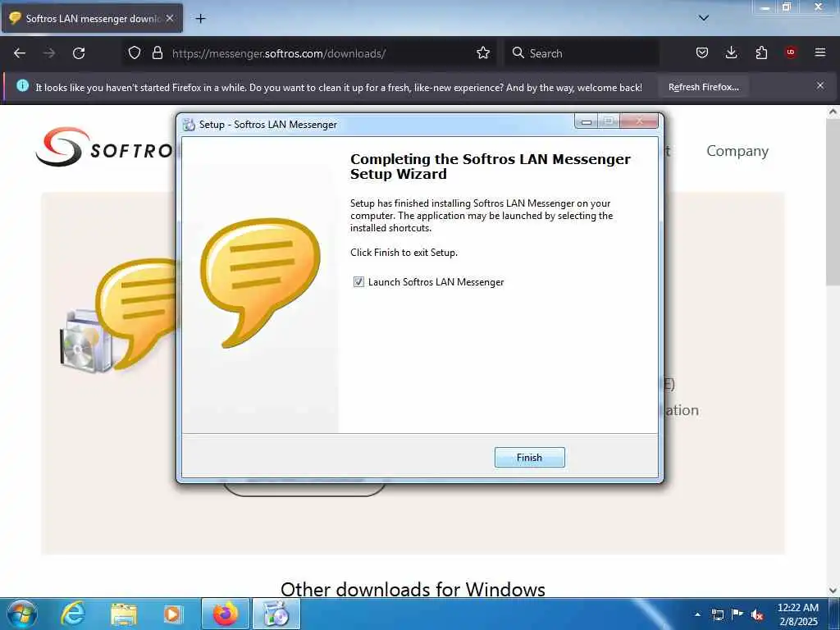
Task: List all tabs dropdown arrow
Action: pyautogui.click(x=703, y=18)
